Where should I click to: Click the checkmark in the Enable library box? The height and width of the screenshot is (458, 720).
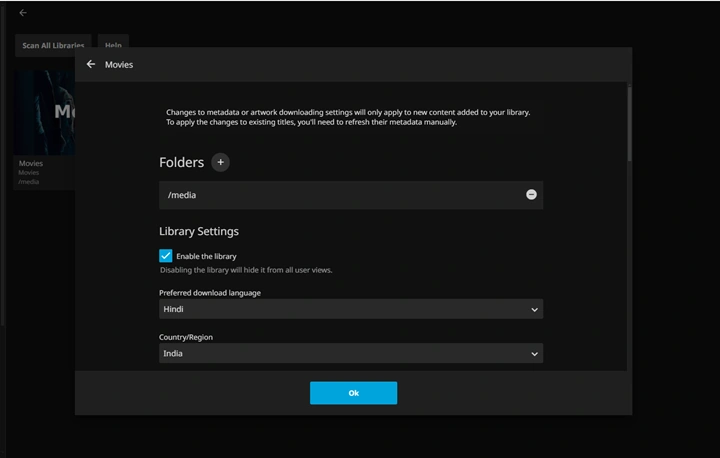coord(166,255)
